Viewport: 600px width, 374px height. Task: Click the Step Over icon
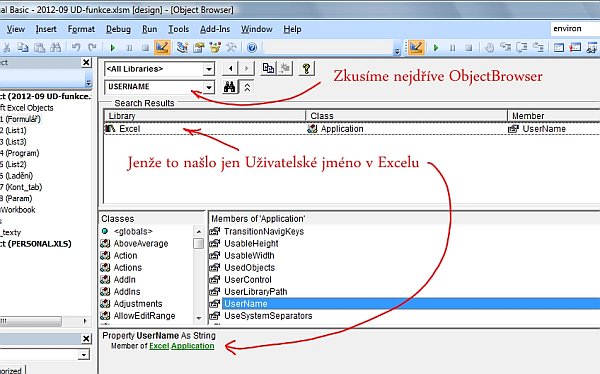point(522,47)
